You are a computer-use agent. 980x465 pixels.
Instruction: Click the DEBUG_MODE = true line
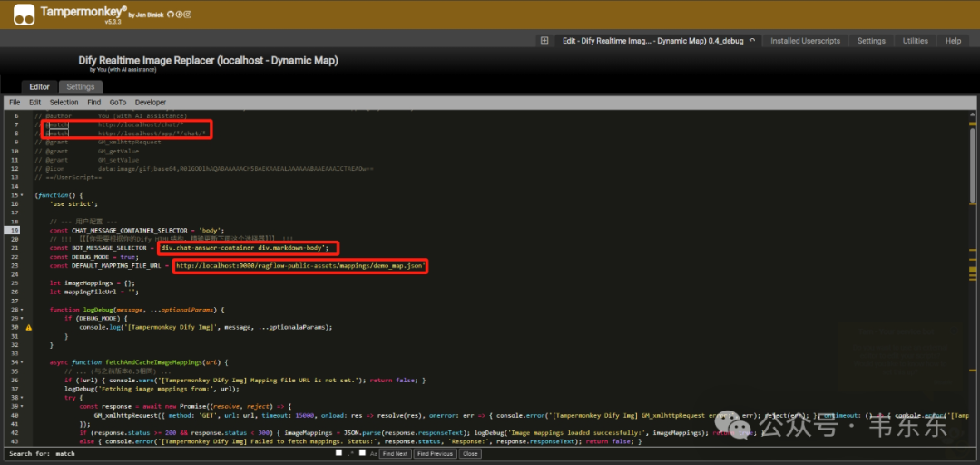pyautogui.click(x=93, y=257)
